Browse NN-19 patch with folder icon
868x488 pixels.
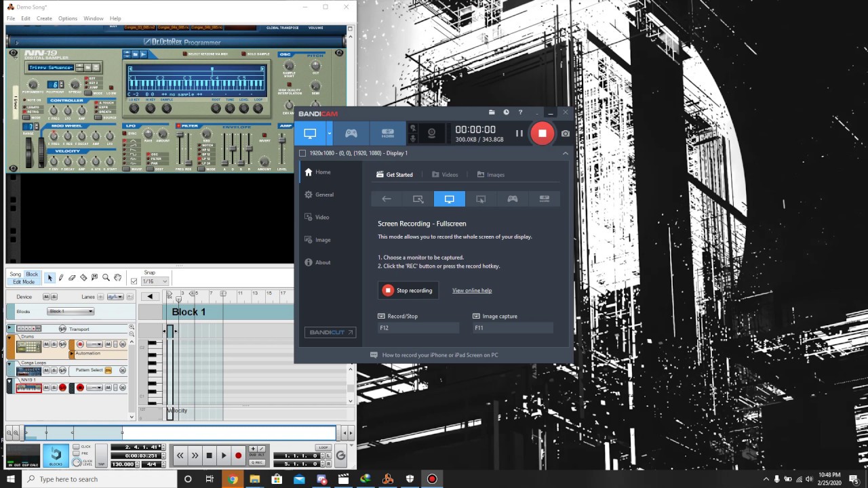87,67
